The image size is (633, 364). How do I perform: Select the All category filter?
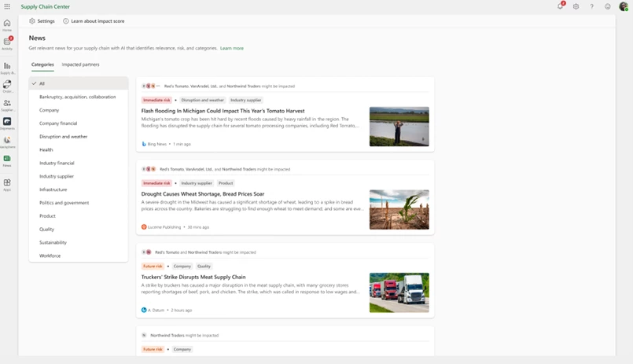42,83
